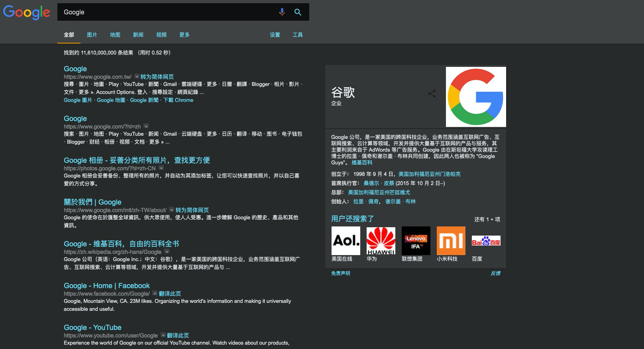Open the 關於我們 | Google result
This screenshot has width=644, height=349.
(x=92, y=202)
